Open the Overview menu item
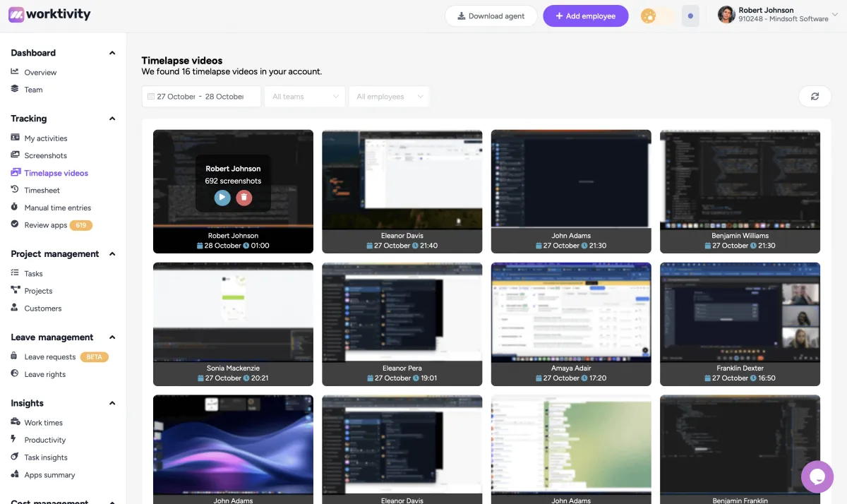 point(40,73)
